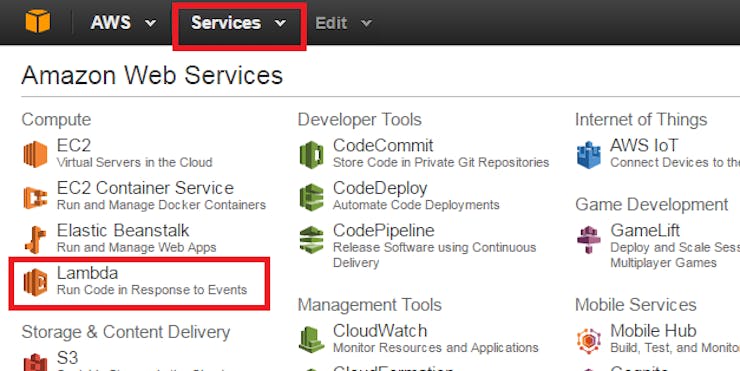Open the CodePipeline icon
Screen dimensions: 740x371
pyautogui.click(x=311, y=240)
